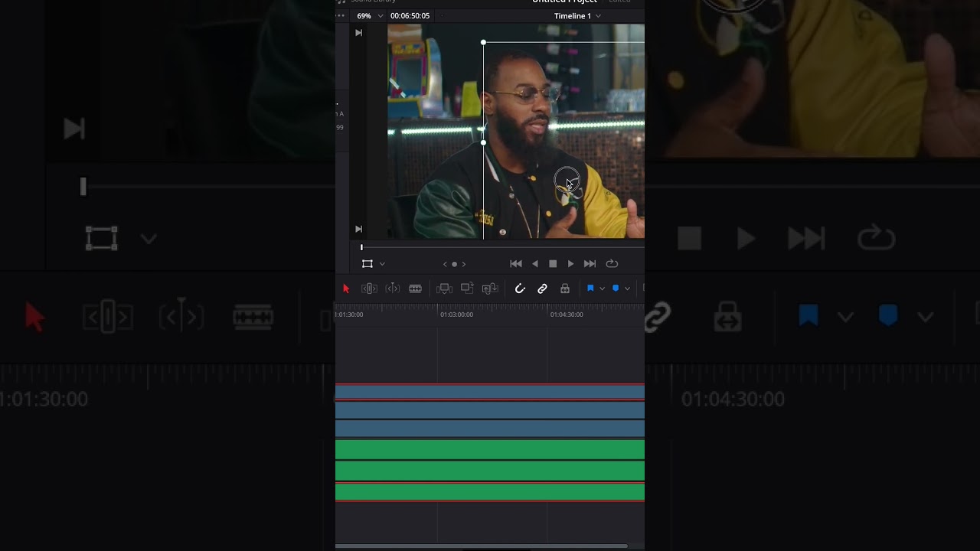Click the ruler at 01:04:30:00
980x551 pixels.
pyautogui.click(x=567, y=315)
